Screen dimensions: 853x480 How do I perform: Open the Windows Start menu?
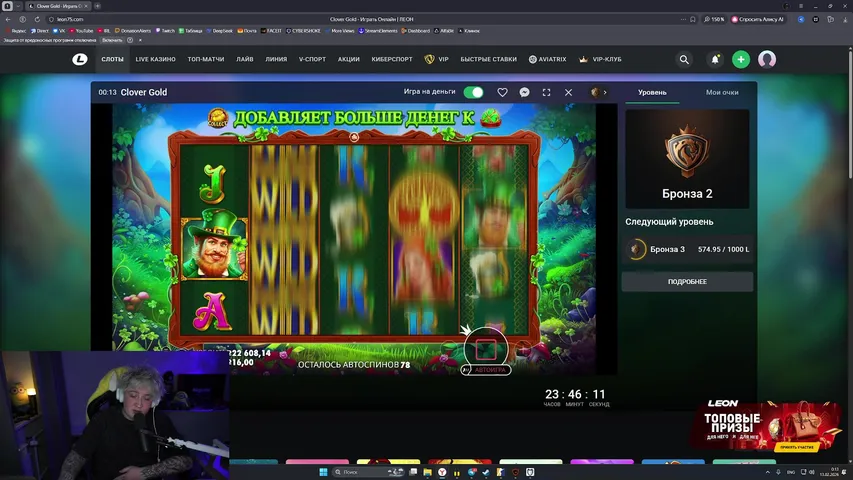(323, 471)
